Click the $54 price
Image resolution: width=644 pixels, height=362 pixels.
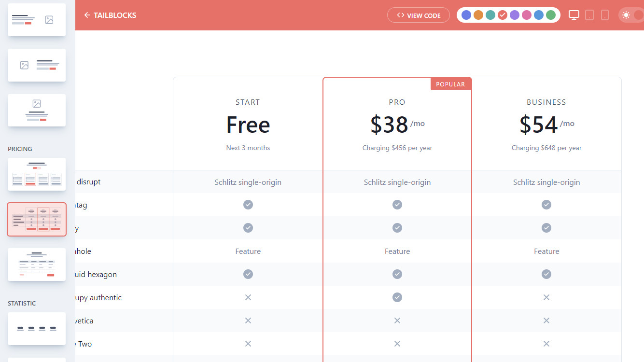pos(539,125)
